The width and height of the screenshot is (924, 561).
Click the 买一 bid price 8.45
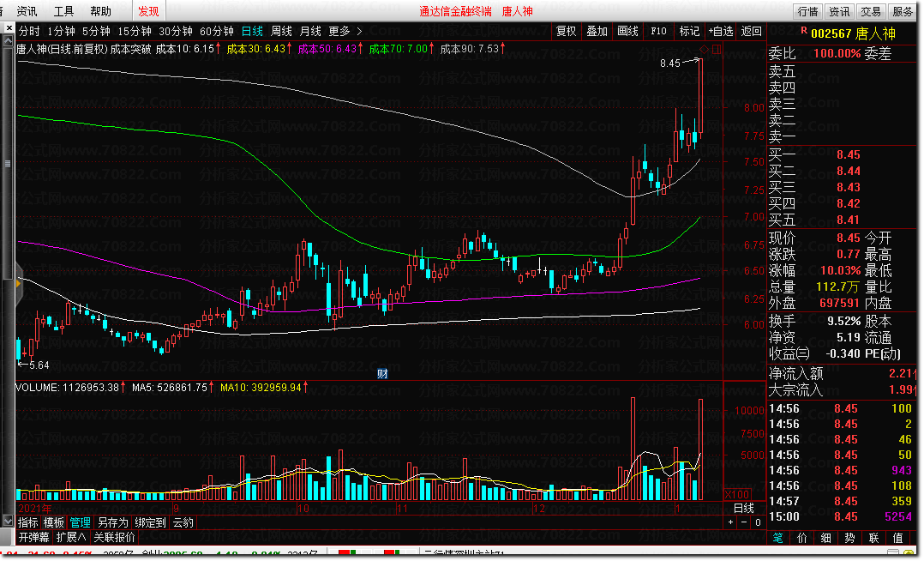[848, 154]
